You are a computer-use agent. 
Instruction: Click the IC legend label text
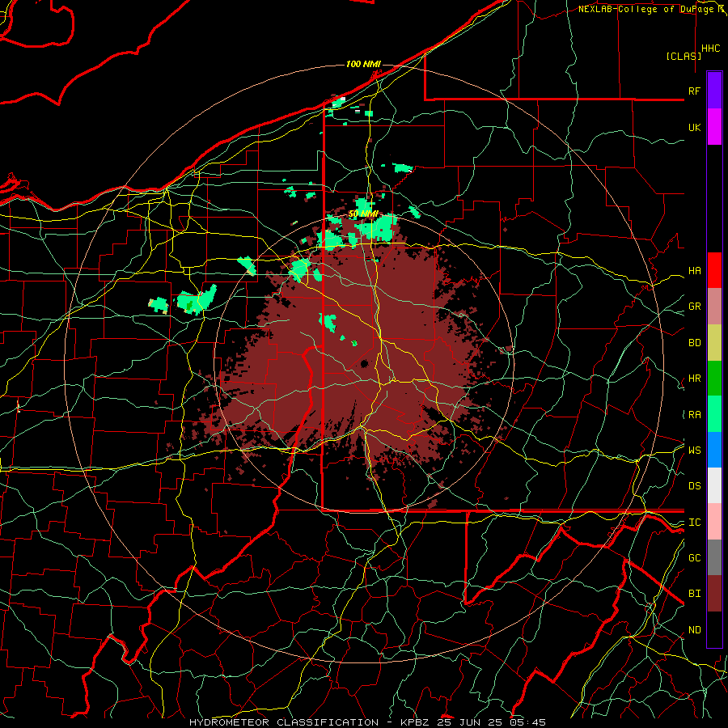[694, 523]
